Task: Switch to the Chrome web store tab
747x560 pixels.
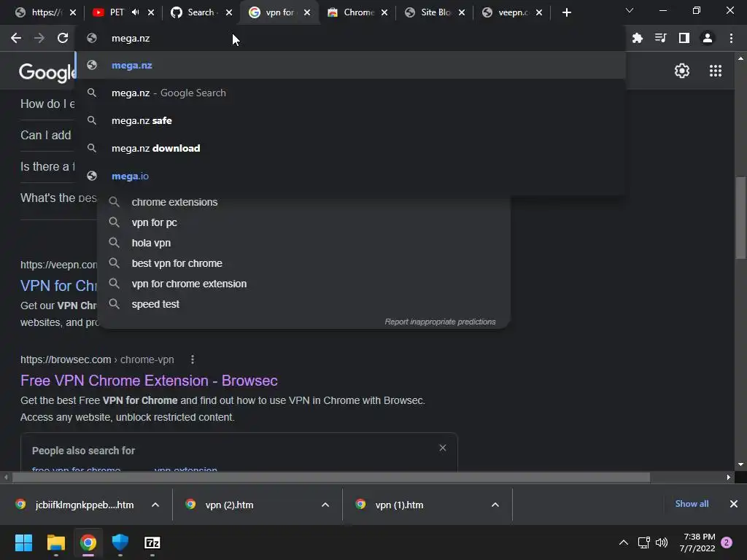Action: point(357,12)
